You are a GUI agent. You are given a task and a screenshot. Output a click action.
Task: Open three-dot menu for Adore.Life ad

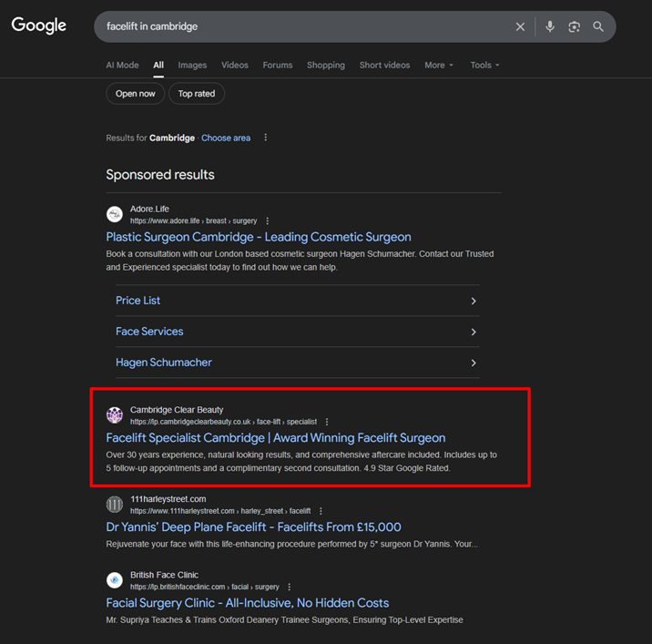coord(268,221)
